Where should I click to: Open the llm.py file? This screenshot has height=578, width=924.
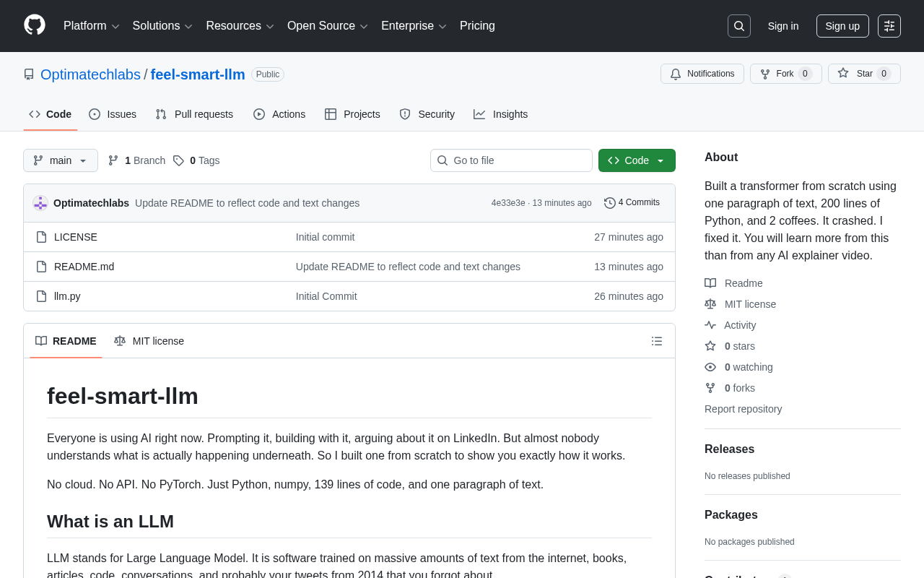(x=66, y=296)
